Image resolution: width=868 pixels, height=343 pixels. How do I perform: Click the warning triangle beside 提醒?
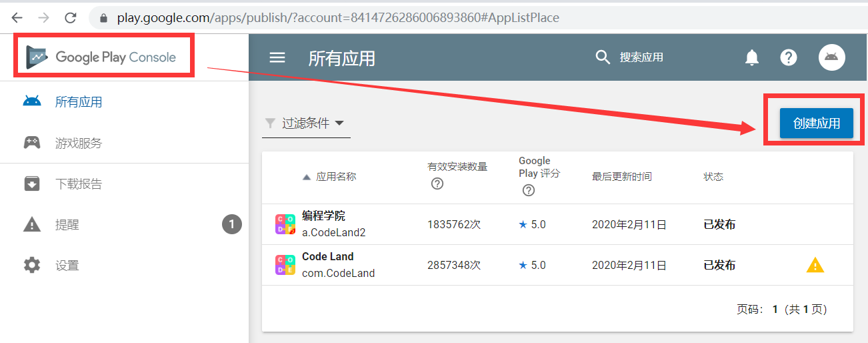(32, 224)
